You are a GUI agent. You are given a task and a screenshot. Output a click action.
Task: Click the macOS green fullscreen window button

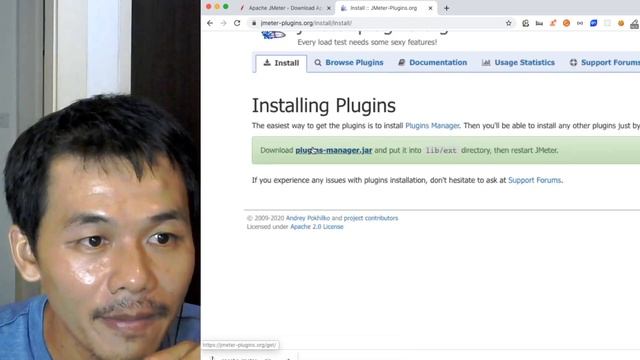[226, 7]
